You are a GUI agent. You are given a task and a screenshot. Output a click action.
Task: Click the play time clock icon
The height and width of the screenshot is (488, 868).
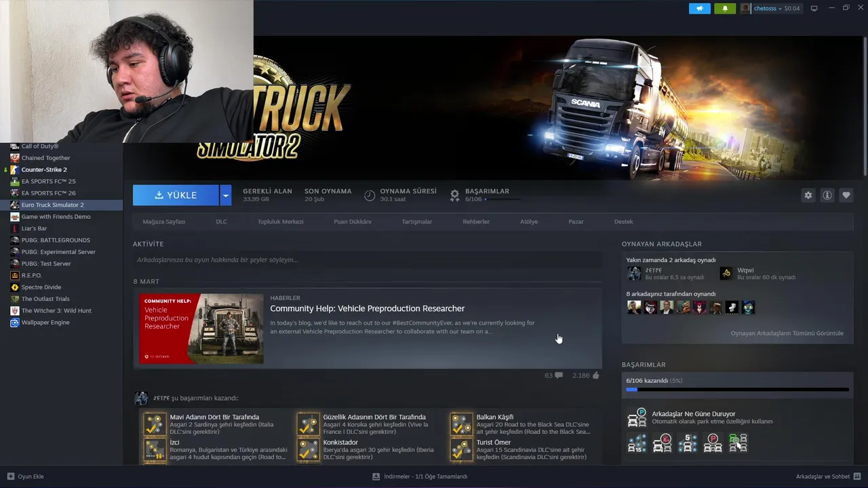point(370,195)
